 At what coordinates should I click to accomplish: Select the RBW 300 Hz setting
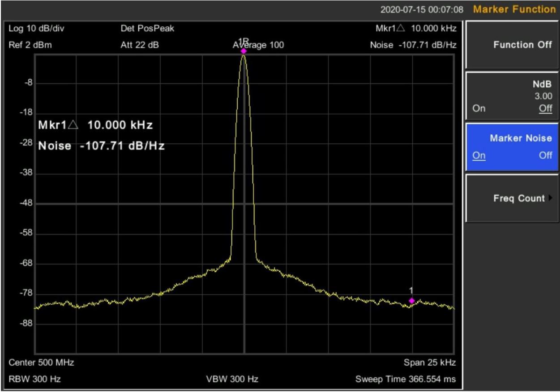click(34, 379)
